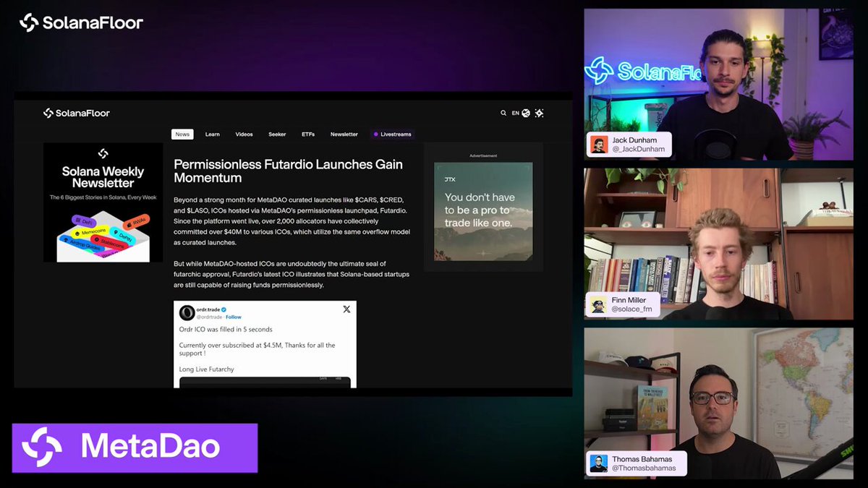Click the "The 6 Biggest Stories in Solana" tagline
This screenshot has height=488, width=868.
[x=103, y=197]
